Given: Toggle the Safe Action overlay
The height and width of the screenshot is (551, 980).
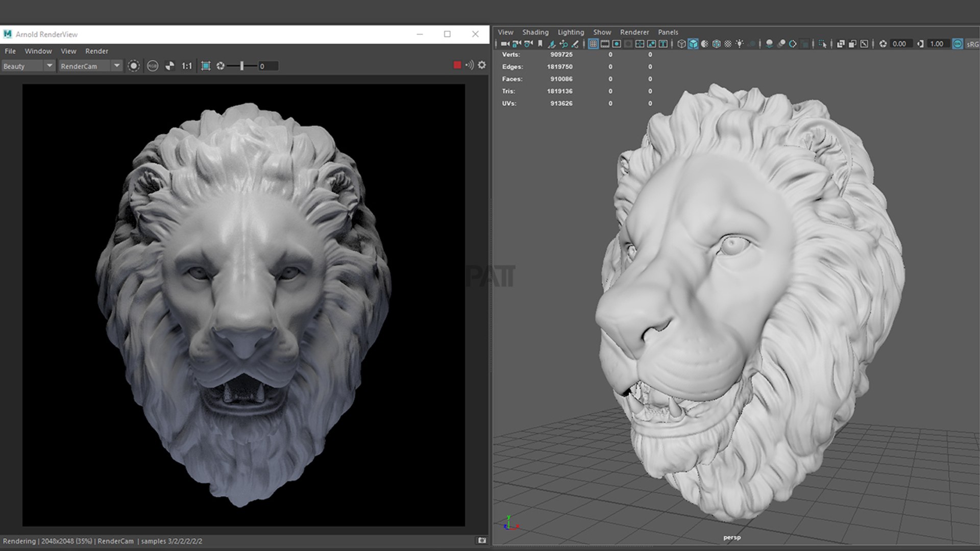Looking at the screenshot, I should pyautogui.click(x=651, y=44).
